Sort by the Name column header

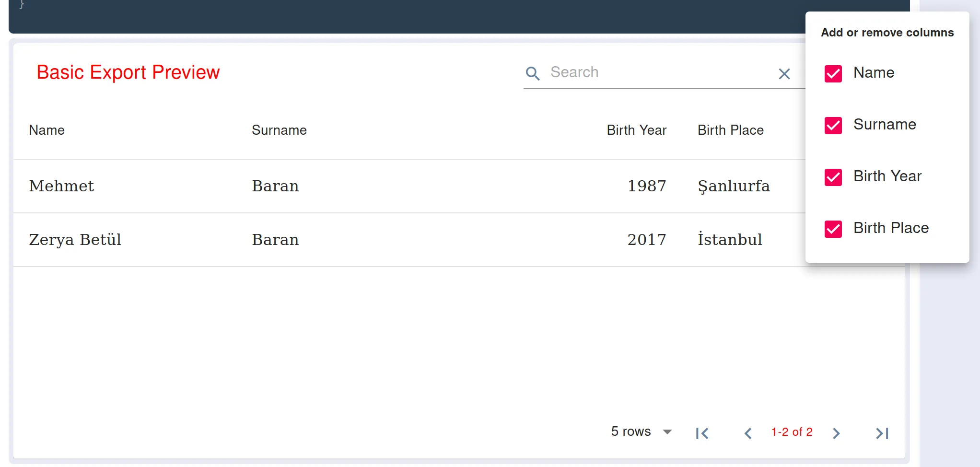click(47, 130)
